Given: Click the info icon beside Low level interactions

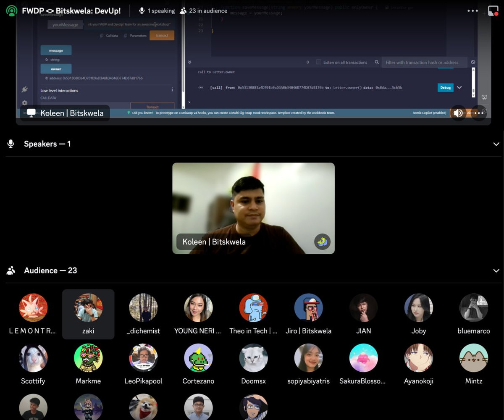Looking at the screenshot, I should (x=172, y=90).
